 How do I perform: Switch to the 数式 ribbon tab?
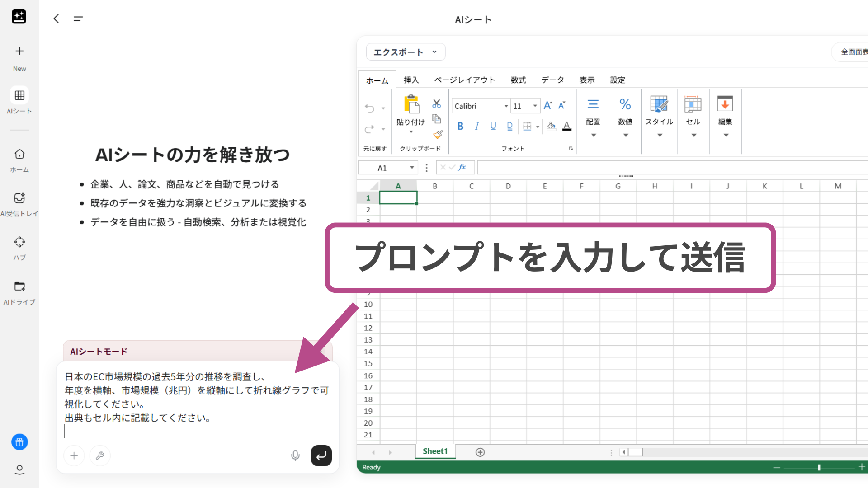click(518, 80)
